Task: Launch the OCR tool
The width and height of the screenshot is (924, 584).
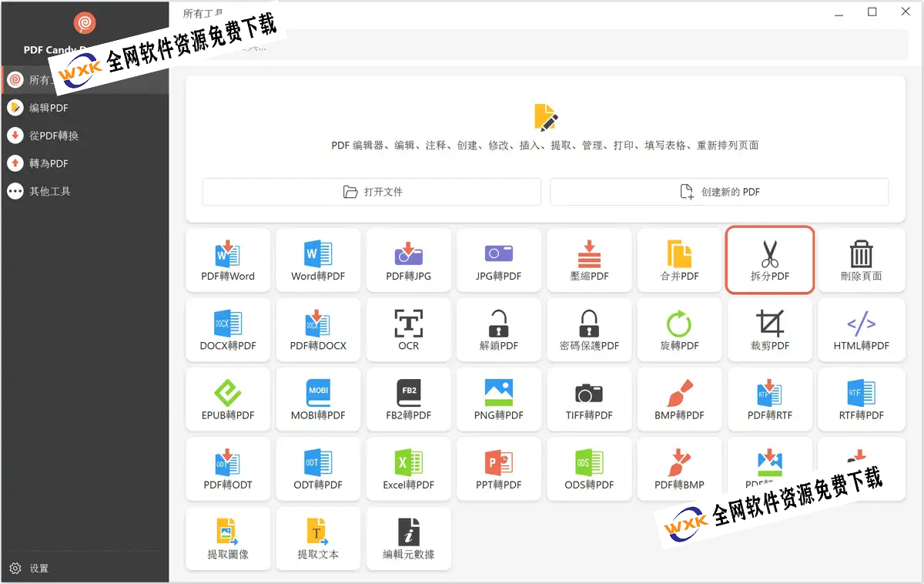Action: pos(408,330)
